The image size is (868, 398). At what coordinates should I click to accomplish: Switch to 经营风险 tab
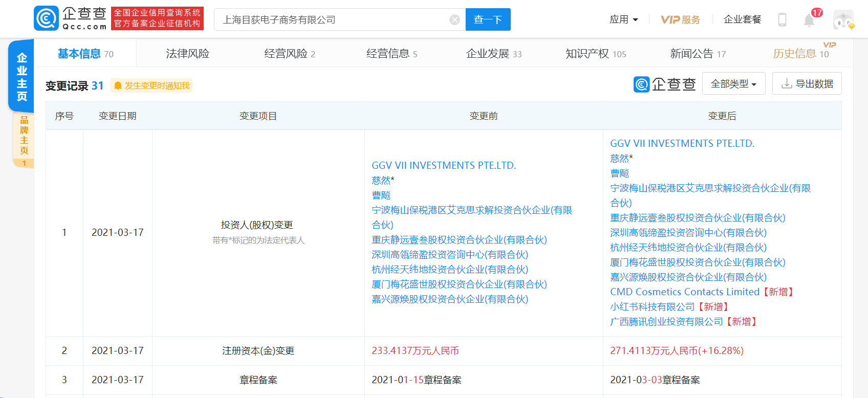click(290, 54)
